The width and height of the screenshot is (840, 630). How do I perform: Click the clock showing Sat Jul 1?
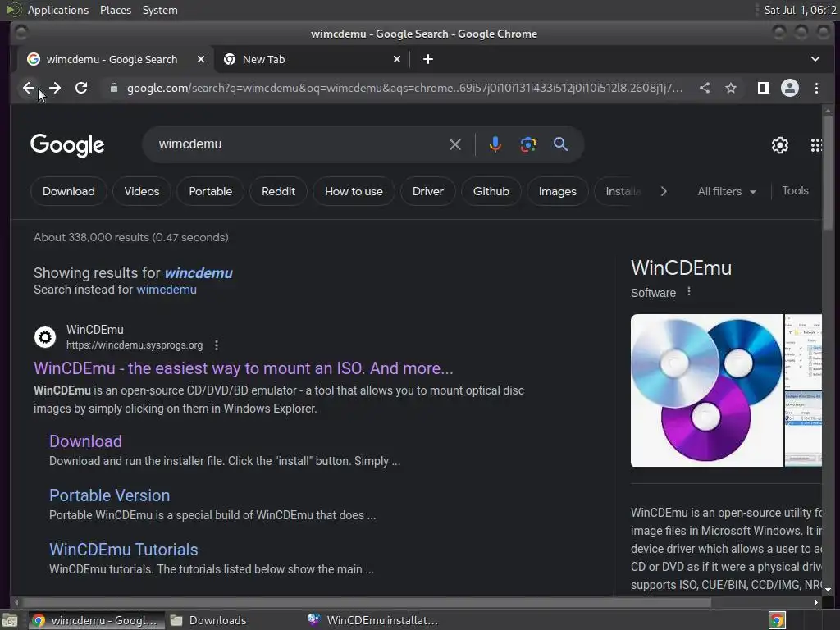801,10
